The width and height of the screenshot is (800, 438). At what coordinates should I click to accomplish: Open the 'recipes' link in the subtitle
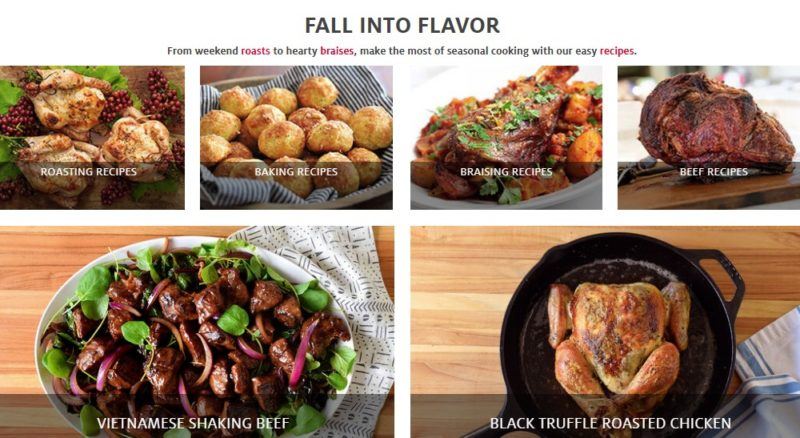coord(616,51)
